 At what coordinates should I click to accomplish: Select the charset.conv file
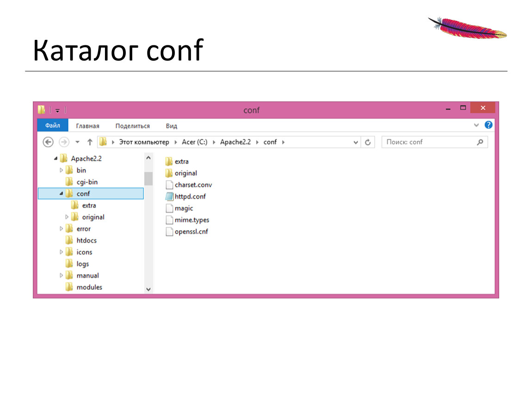(193, 185)
